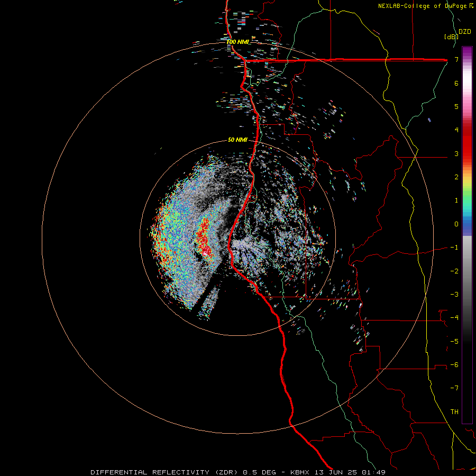Viewport: 476px width, 476px height.
Task: Click the Differential Reflectivity caption at bottom
Action: (x=238, y=472)
